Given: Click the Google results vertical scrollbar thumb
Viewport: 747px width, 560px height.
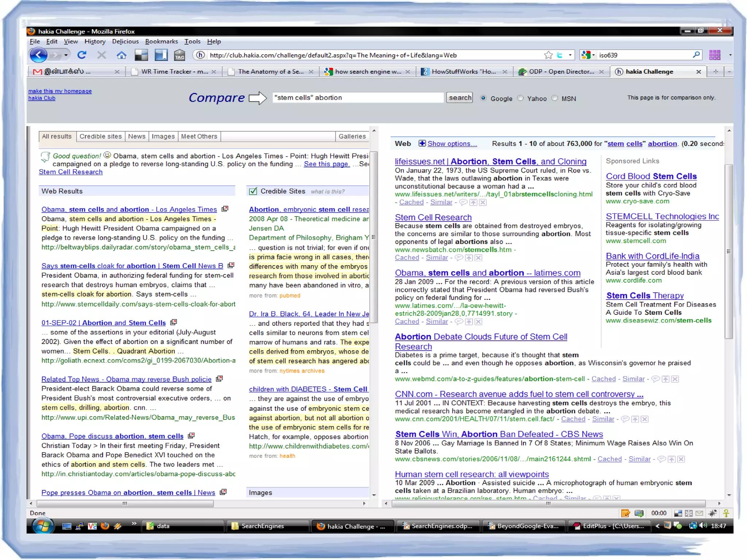Looking at the screenshot, I should tap(728, 252).
